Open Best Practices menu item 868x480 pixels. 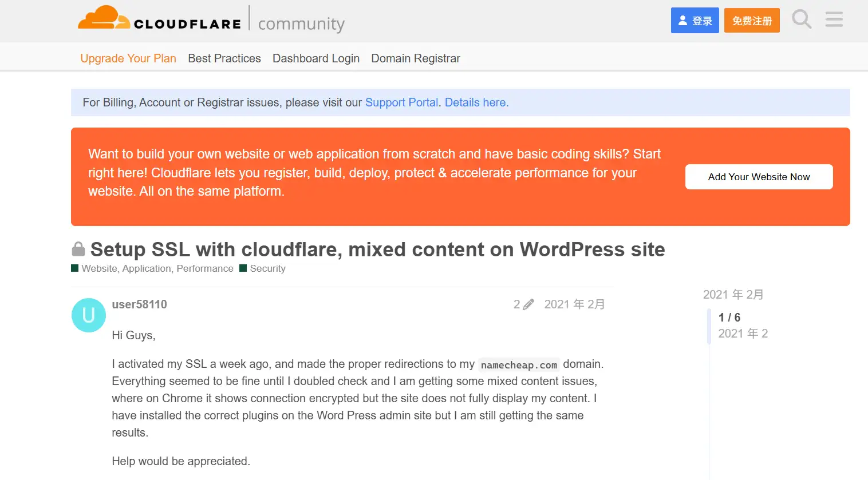224,58
